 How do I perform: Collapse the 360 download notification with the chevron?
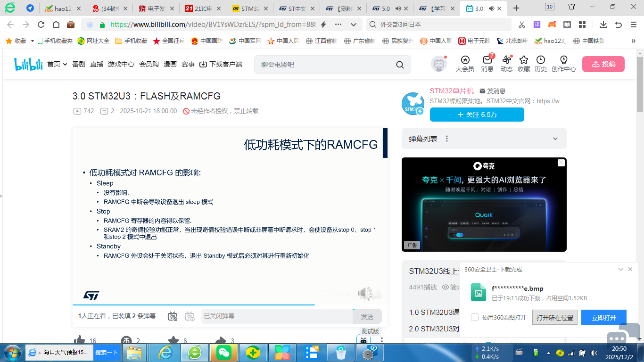coord(621,269)
